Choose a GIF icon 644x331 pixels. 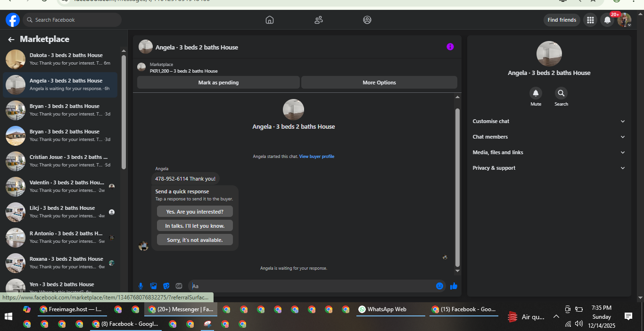coord(179,286)
